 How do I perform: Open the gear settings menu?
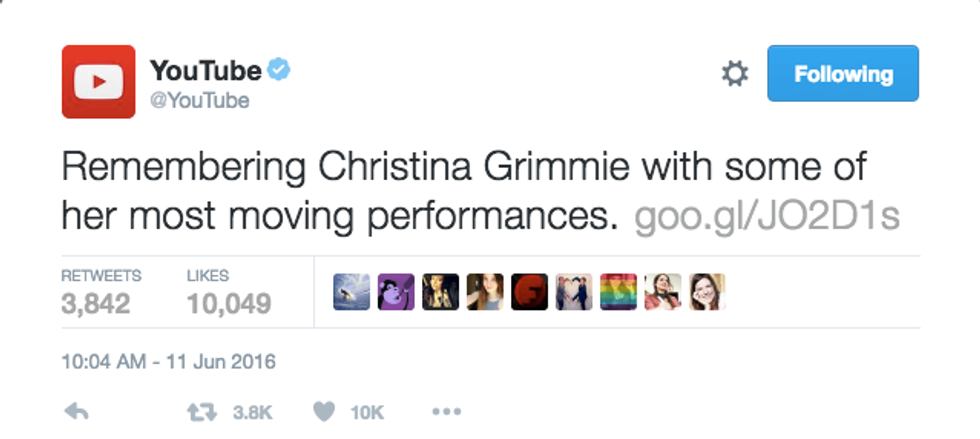pos(735,74)
